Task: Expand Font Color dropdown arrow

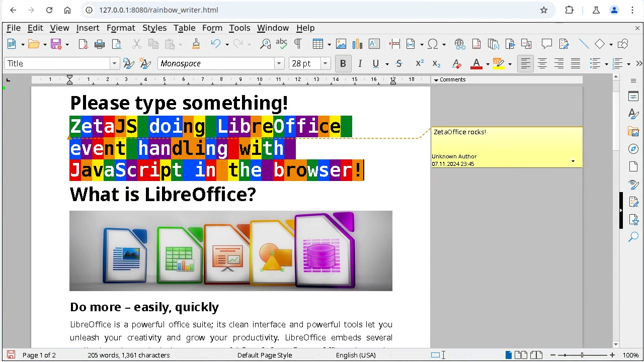Action: pyautogui.click(x=488, y=64)
